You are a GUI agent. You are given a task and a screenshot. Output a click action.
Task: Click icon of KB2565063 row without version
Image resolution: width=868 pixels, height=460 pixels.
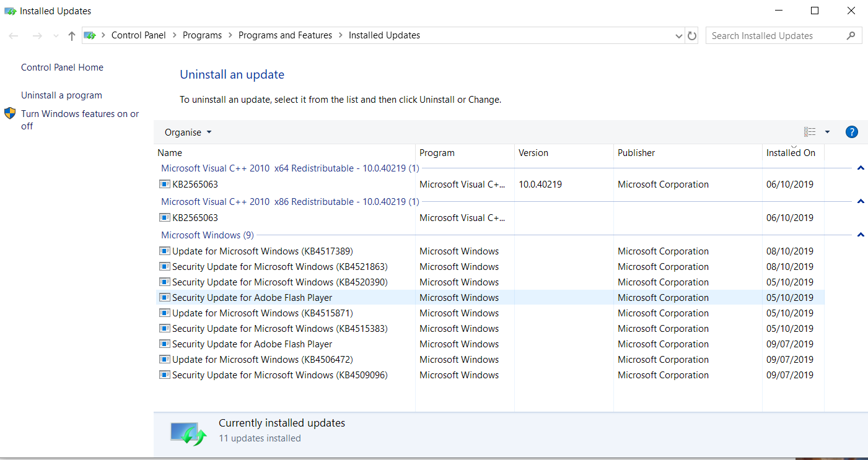click(x=165, y=217)
